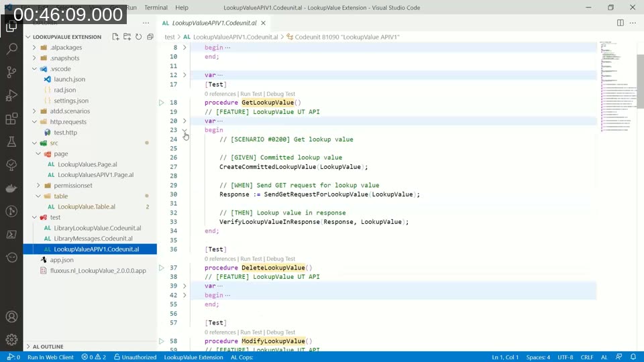The height and width of the screenshot is (362, 644).
Task: Open notifications bell in status bar
Action: (633, 357)
